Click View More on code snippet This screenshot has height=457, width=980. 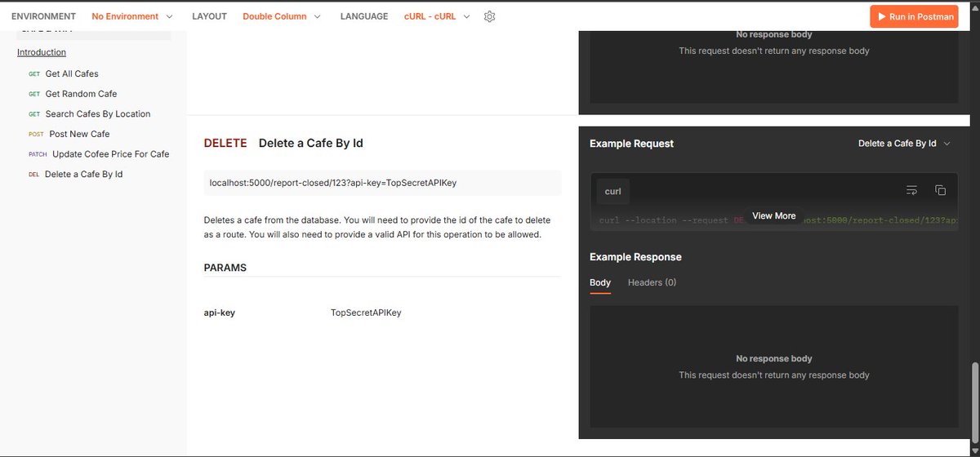pos(773,215)
